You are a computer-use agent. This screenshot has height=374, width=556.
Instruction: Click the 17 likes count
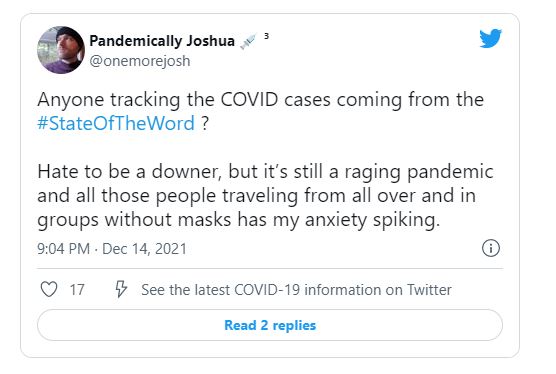tap(77, 290)
